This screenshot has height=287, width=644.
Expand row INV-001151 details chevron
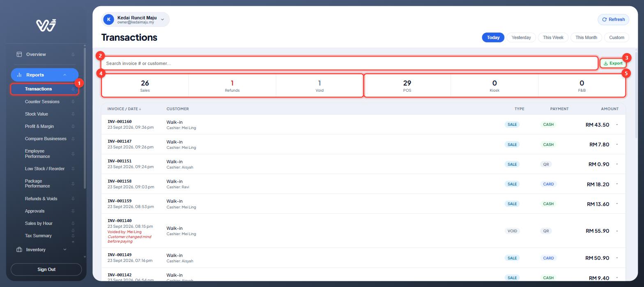(x=617, y=164)
